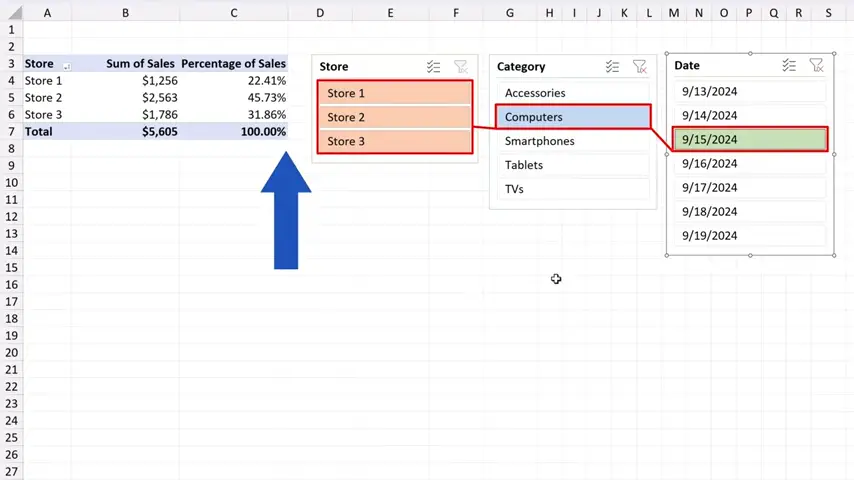Viewport: 854px width, 480px height.
Task: Select Store 3 slicer item
Action: 395,141
